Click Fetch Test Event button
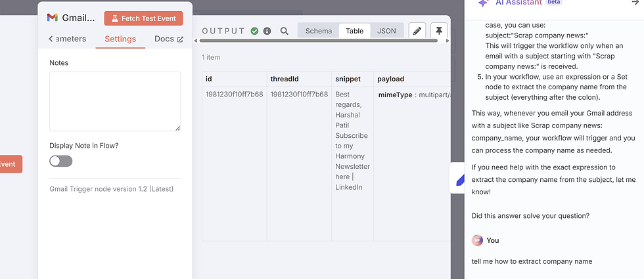Viewport: 644px width, 279px height. [143, 18]
